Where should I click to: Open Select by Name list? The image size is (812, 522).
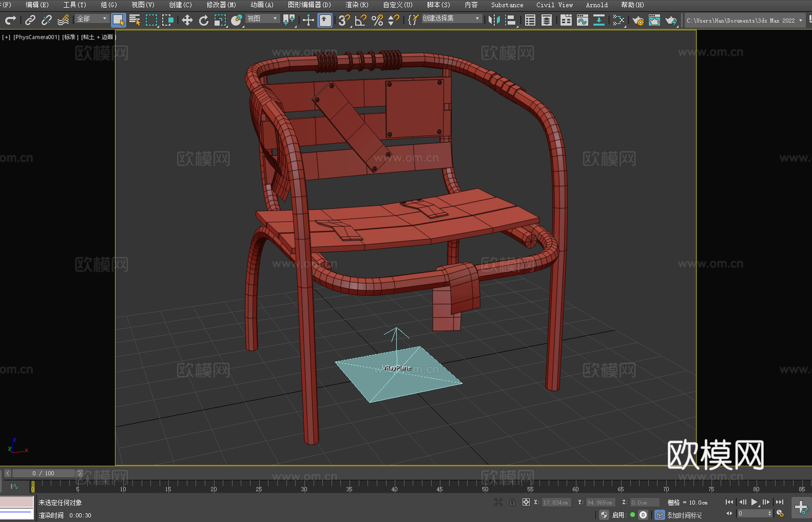135,20
